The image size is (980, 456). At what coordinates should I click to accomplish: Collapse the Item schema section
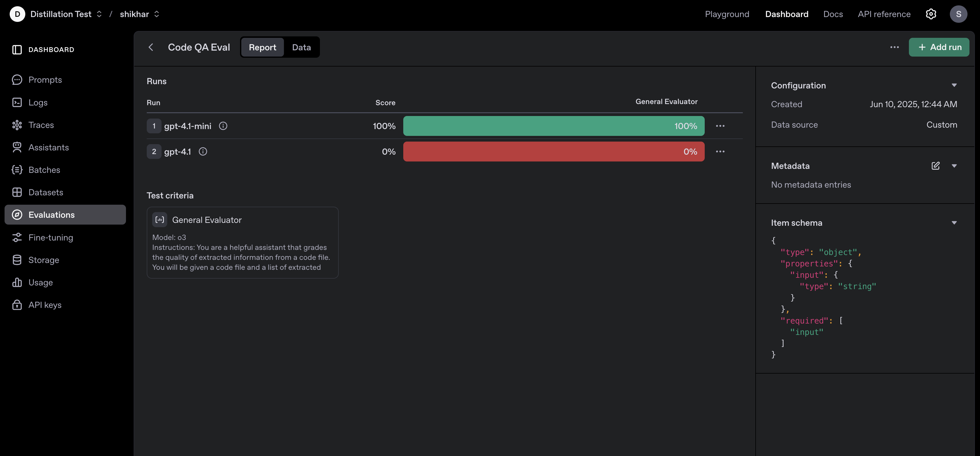(x=954, y=223)
